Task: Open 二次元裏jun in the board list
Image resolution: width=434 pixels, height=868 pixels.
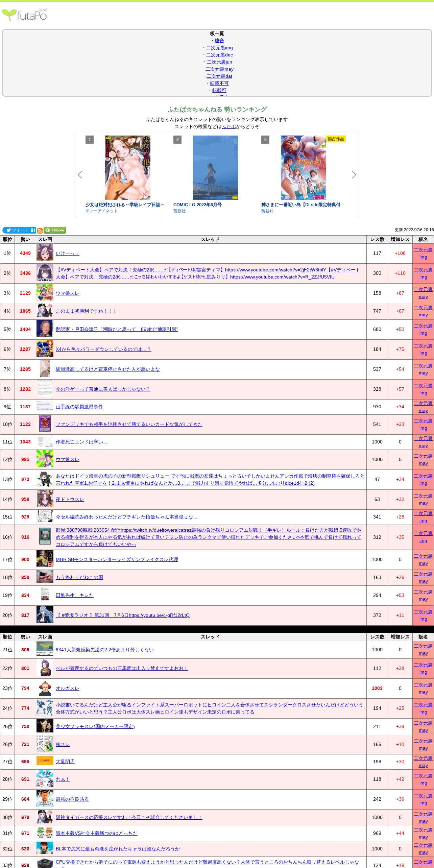Action: (x=219, y=62)
